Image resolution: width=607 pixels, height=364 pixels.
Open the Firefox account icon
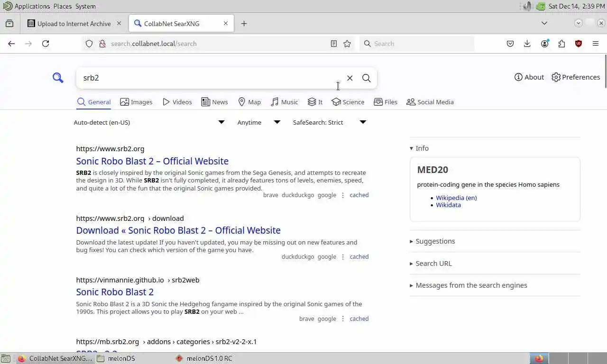544,44
